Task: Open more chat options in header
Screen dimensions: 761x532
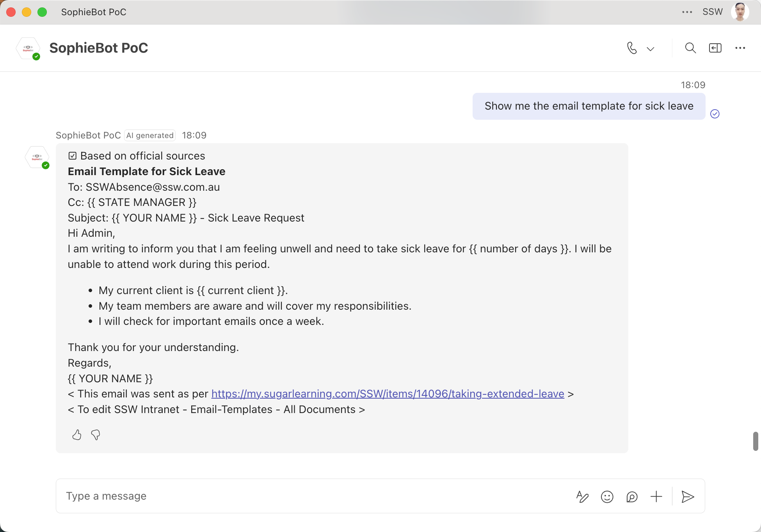Action: 740,48
